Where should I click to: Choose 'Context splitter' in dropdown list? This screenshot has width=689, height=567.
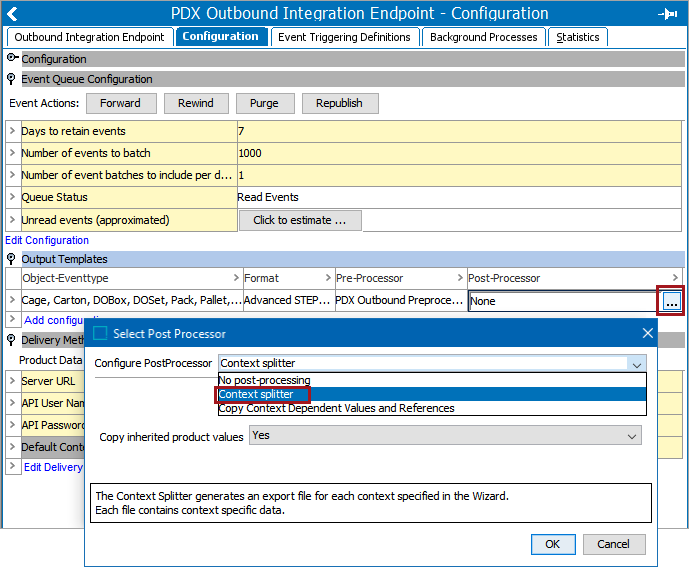[432, 394]
